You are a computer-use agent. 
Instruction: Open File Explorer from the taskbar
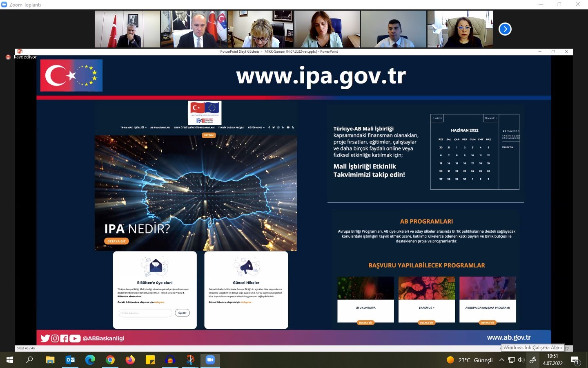[50, 360]
